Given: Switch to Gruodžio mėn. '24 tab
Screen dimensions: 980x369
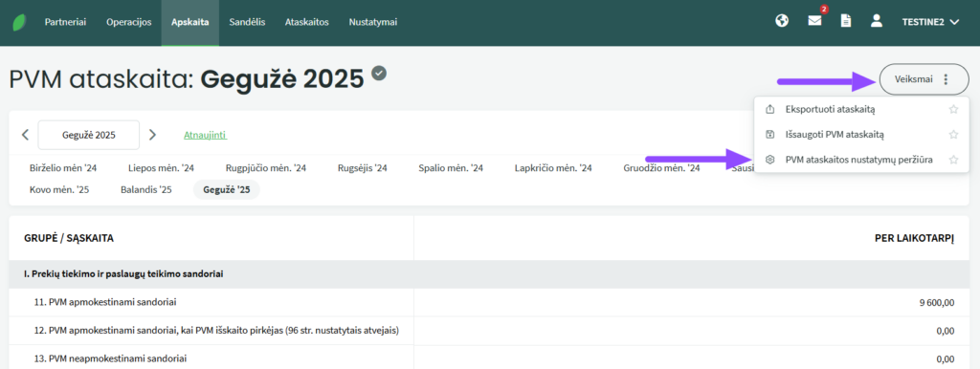Looking at the screenshot, I should click(x=661, y=168).
